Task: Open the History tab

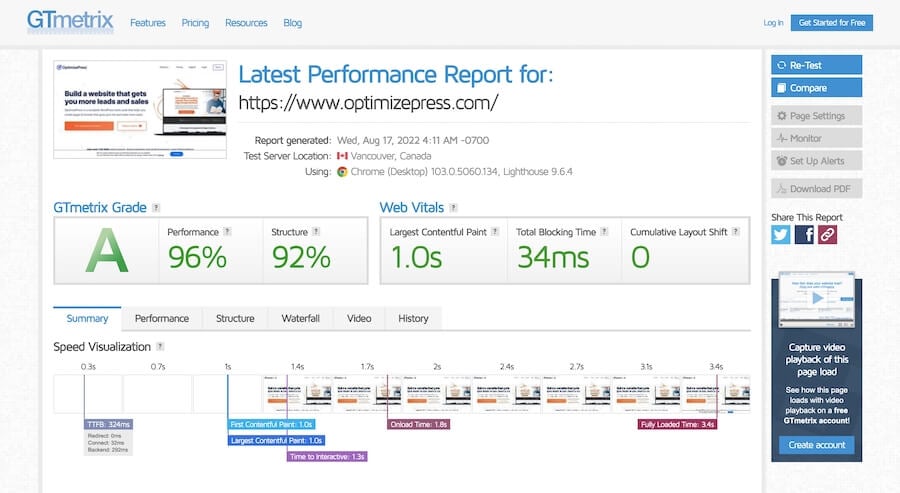Action: 413,319
